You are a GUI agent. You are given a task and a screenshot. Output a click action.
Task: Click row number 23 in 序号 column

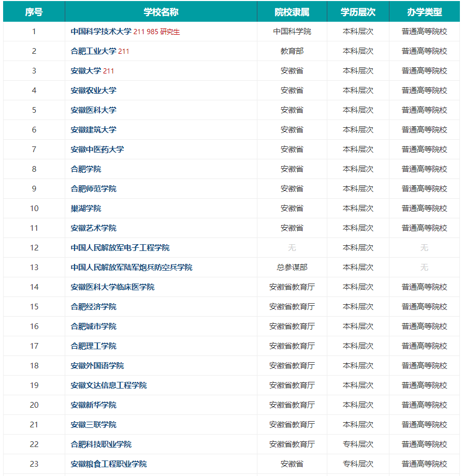click(34, 464)
